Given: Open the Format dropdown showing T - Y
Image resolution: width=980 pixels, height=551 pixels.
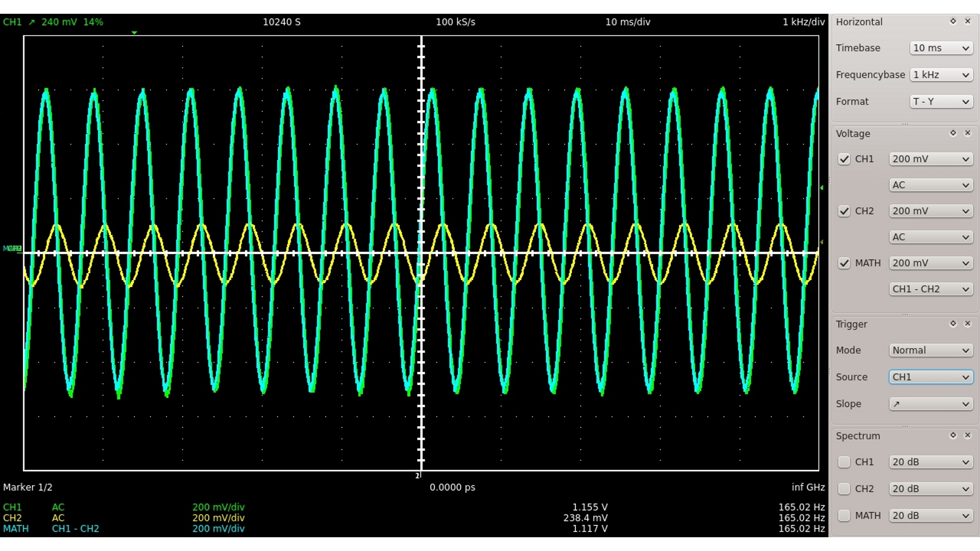Looking at the screenshot, I should pos(941,102).
